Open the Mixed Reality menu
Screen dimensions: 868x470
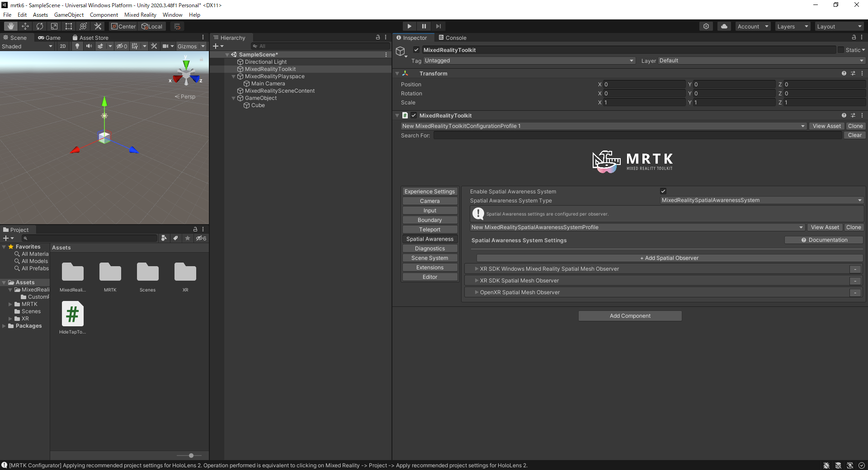tap(140, 15)
